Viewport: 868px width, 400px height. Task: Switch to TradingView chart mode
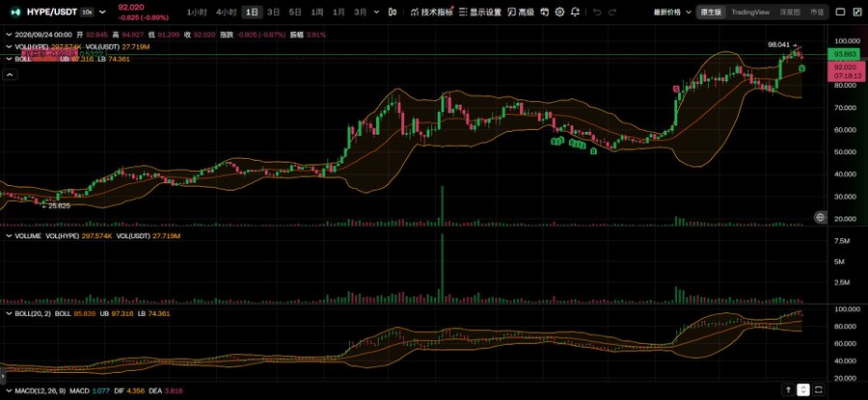(750, 12)
